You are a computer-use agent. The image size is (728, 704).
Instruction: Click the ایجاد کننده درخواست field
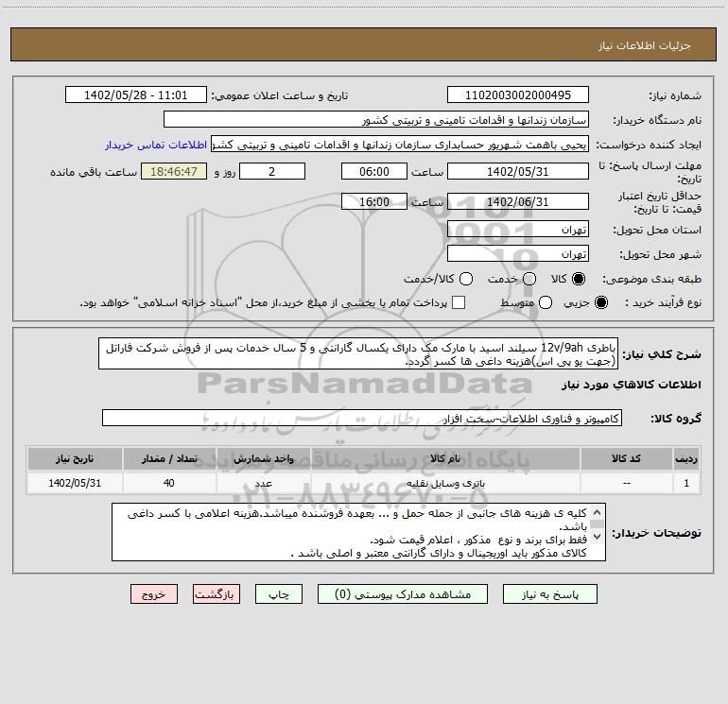point(400,144)
